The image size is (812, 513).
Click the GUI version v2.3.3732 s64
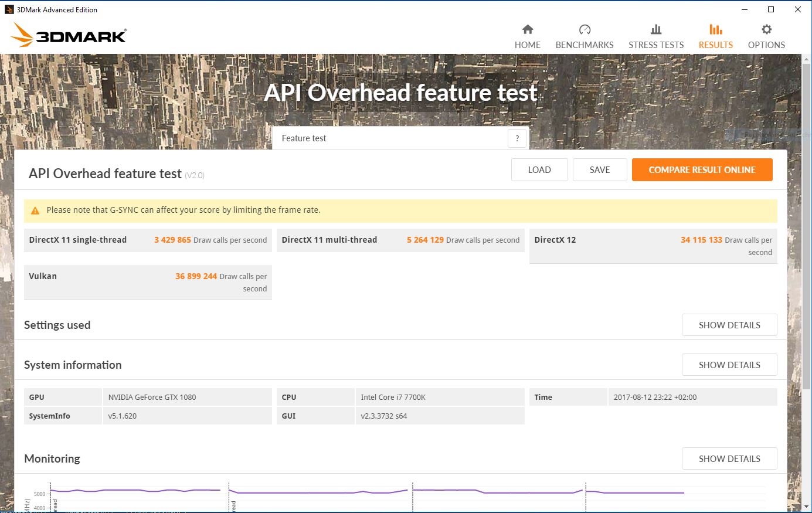click(383, 416)
